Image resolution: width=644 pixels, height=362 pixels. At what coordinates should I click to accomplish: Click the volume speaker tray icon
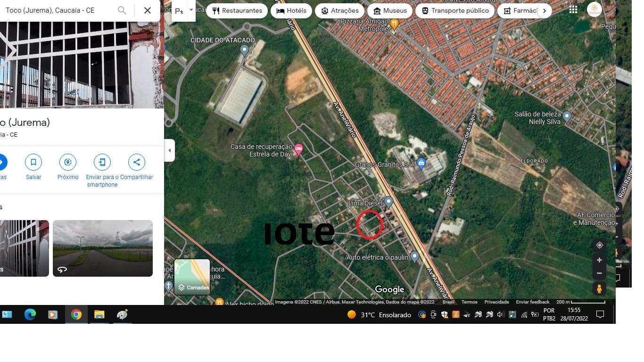501,314
